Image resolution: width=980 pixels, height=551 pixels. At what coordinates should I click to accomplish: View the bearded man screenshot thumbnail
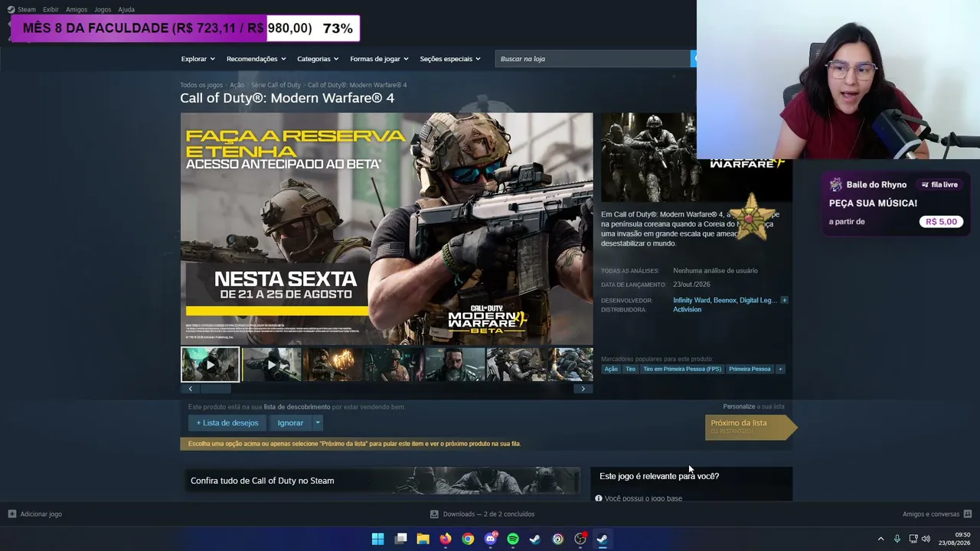click(455, 364)
